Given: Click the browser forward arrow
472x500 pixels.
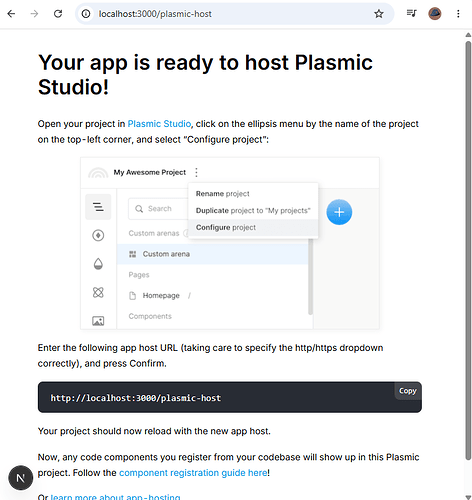Looking at the screenshot, I should (x=34, y=14).
